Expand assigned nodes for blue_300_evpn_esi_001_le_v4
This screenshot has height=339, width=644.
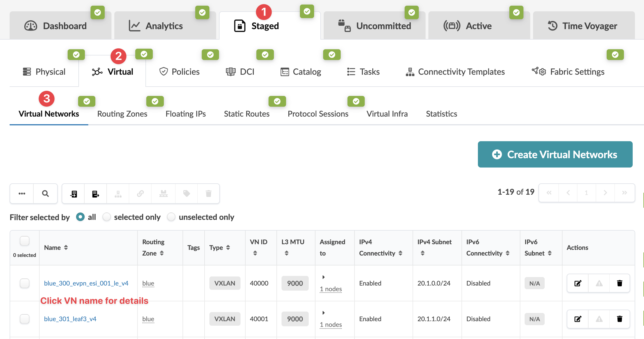pyautogui.click(x=323, y=277)
